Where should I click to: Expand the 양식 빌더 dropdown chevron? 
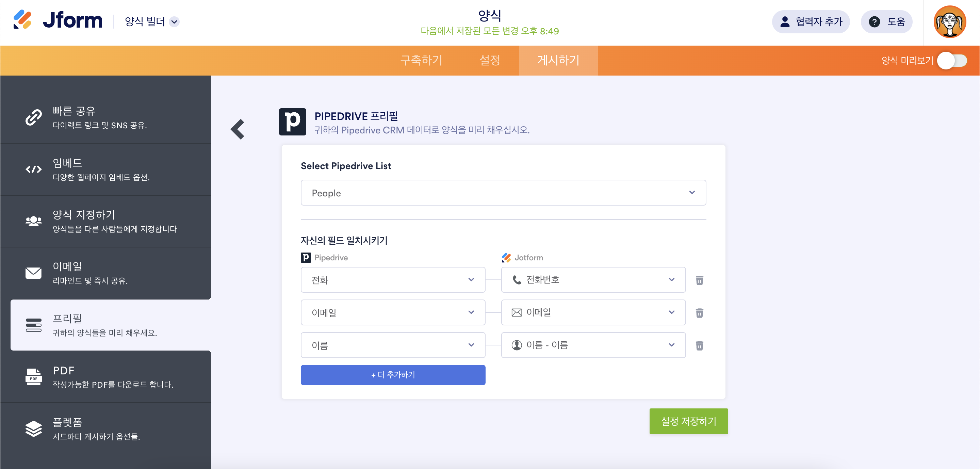click(174, 22)
